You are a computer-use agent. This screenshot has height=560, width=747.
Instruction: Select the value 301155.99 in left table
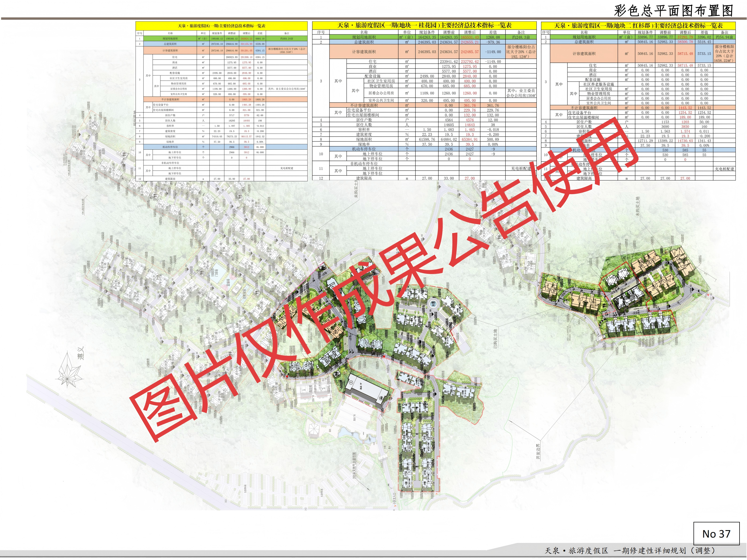[246, 44]
